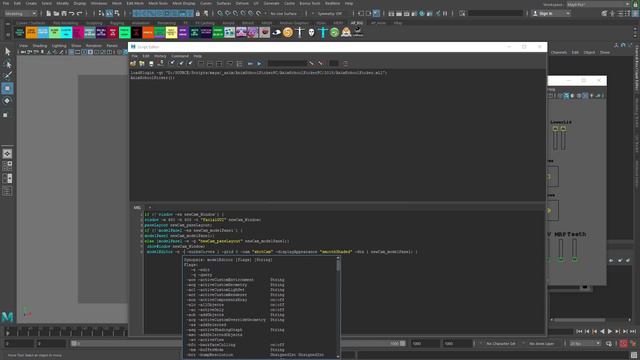Screen dimensions: 640x360
Task: Click render current frame icon
Action: (399, 13)
